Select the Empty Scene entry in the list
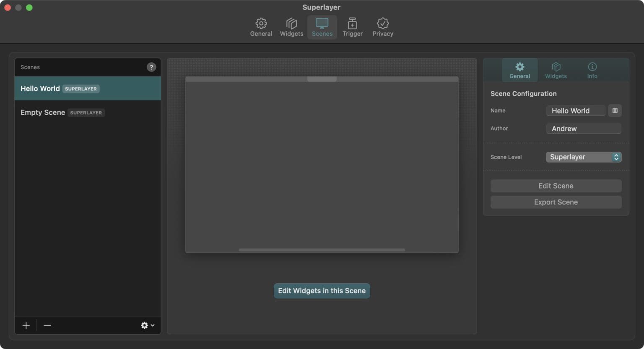Image resolution: width=644 pixels, height=349 pixels. (62, 112)
